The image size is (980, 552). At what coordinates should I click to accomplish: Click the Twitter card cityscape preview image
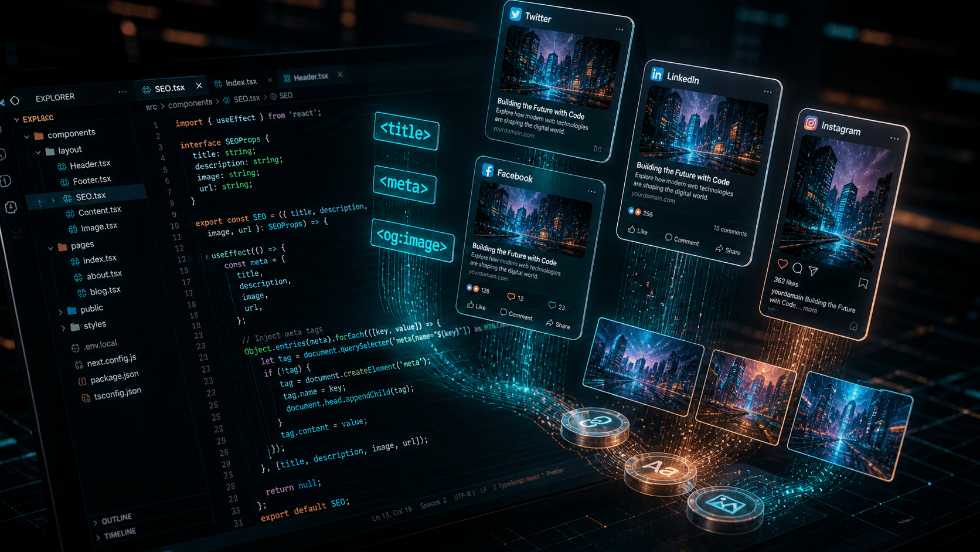tap(559, 67)
